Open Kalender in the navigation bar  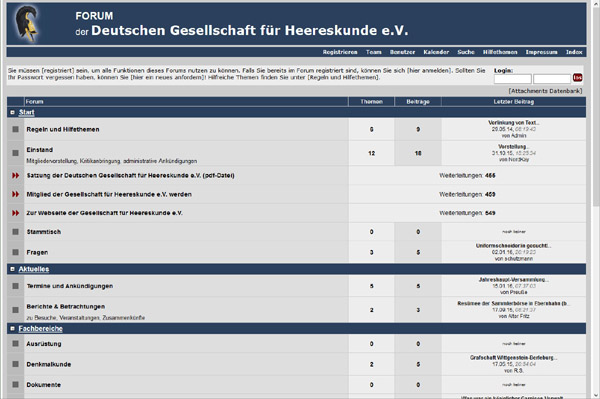[436, 52]
